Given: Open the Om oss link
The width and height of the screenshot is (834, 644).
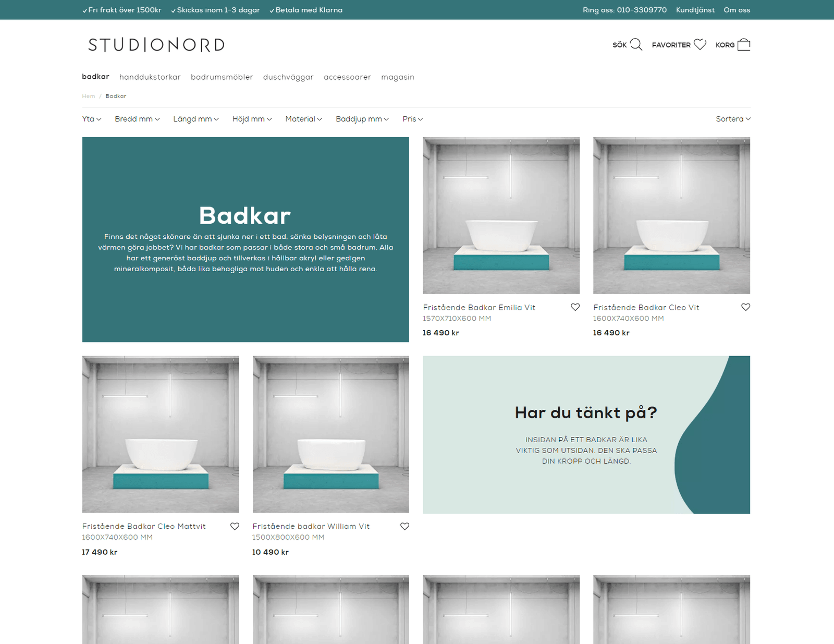Looking at the screenshot, I should 737,10.
